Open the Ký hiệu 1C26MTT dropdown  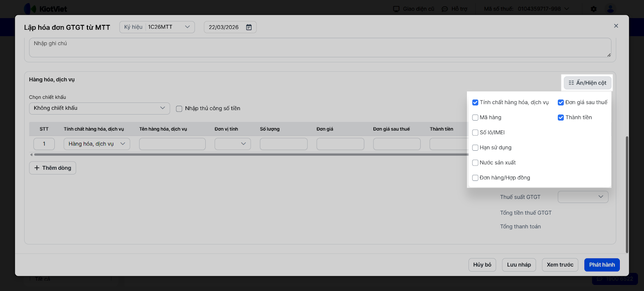[157, 27]
